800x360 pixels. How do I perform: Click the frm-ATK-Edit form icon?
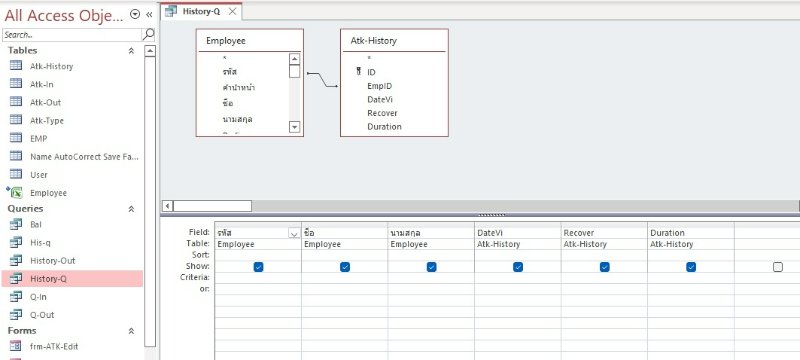pyautogui.click(x=16, y=346)
